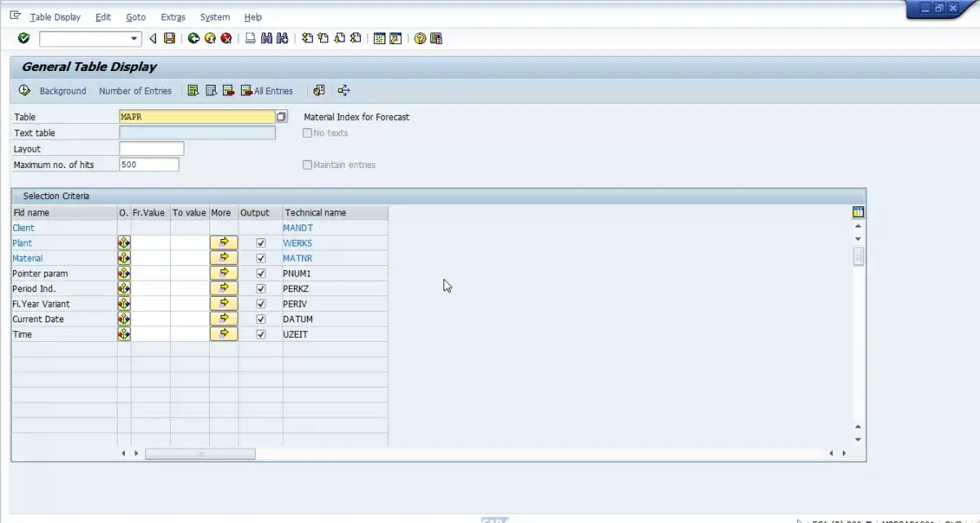Click the green Enter checkmark icon
The image size is (980, 523).
coord(24,38)
